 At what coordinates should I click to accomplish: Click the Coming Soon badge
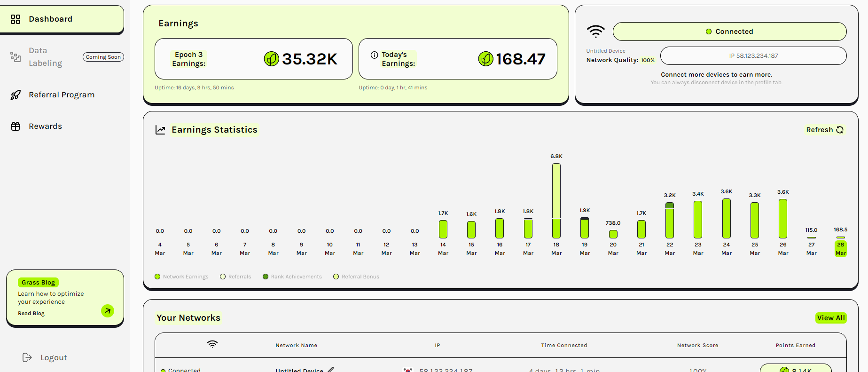[103, 57]
